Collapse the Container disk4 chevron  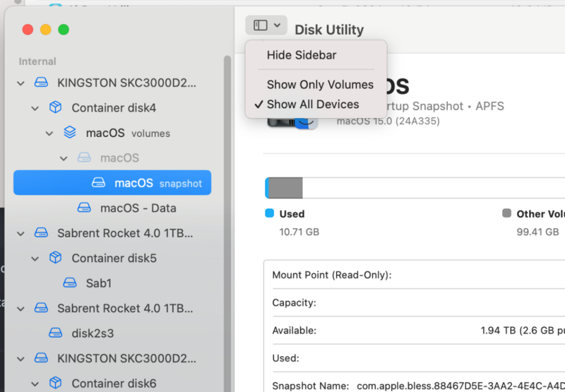point(35,108)
